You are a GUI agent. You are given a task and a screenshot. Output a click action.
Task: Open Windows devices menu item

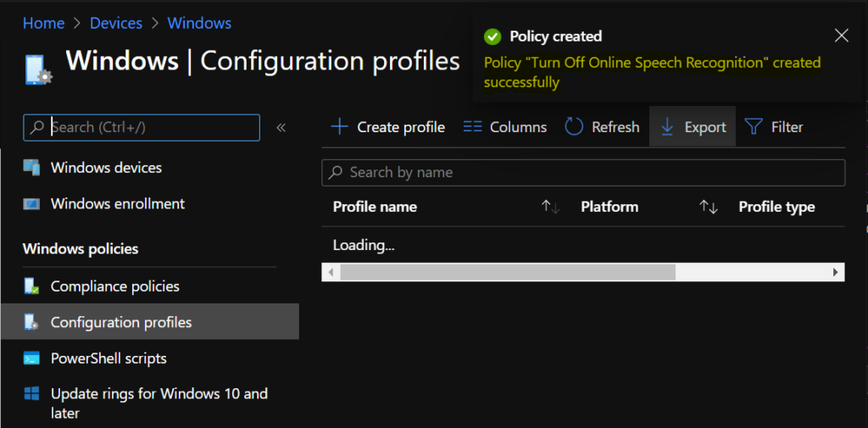tap(106, 168)
